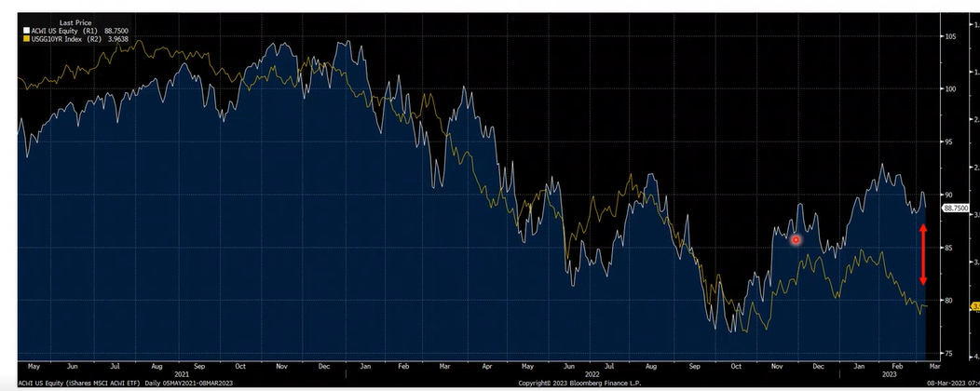This screenshot has width=980, height=391.
Task: Click the yellow USGG10YR Index legend swatch
Action: point(26,39)
